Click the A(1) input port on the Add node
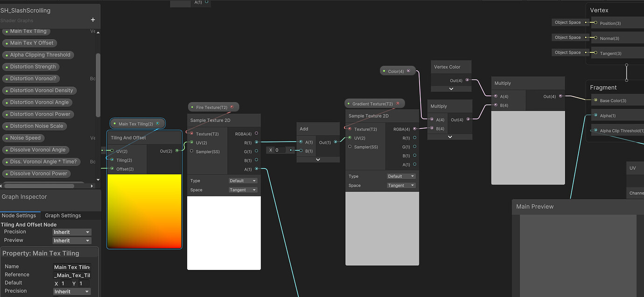Screen dimensions: 644x297 click(301, 142)
